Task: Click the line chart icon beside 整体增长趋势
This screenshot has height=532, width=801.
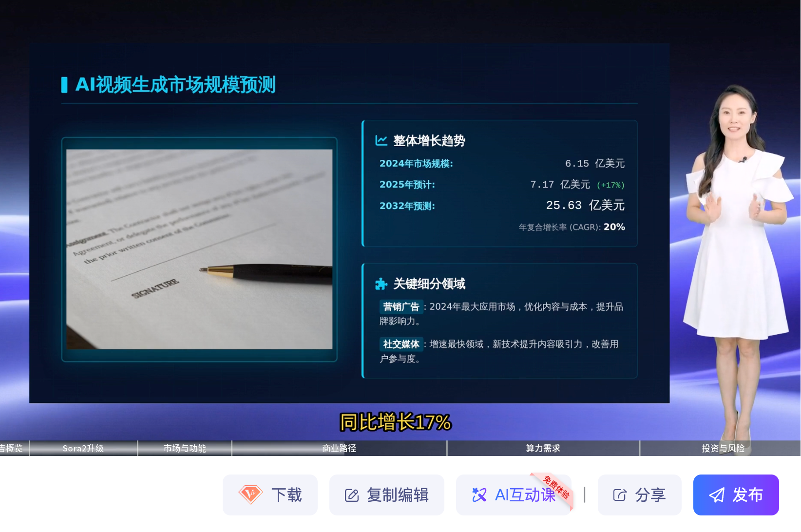Action: point(381,140)
